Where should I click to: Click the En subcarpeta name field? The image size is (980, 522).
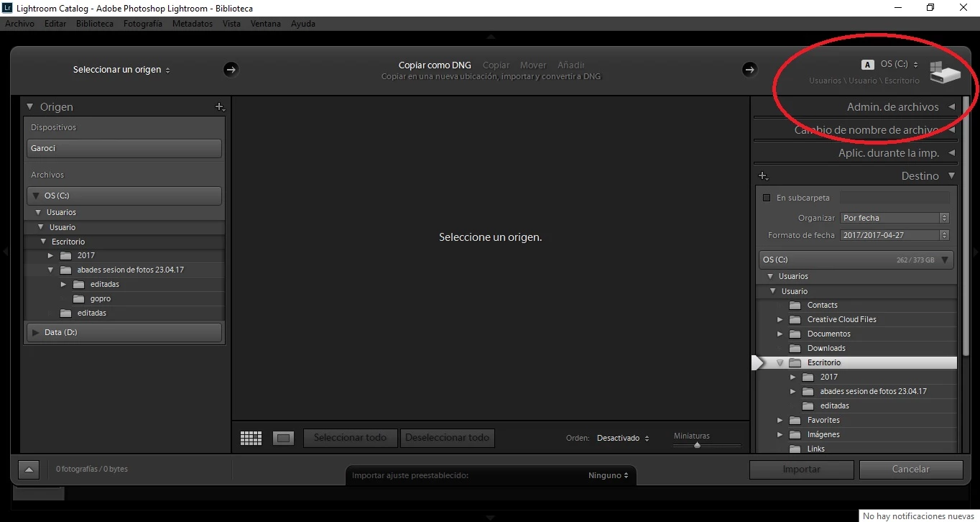click(x=895, y=198)
